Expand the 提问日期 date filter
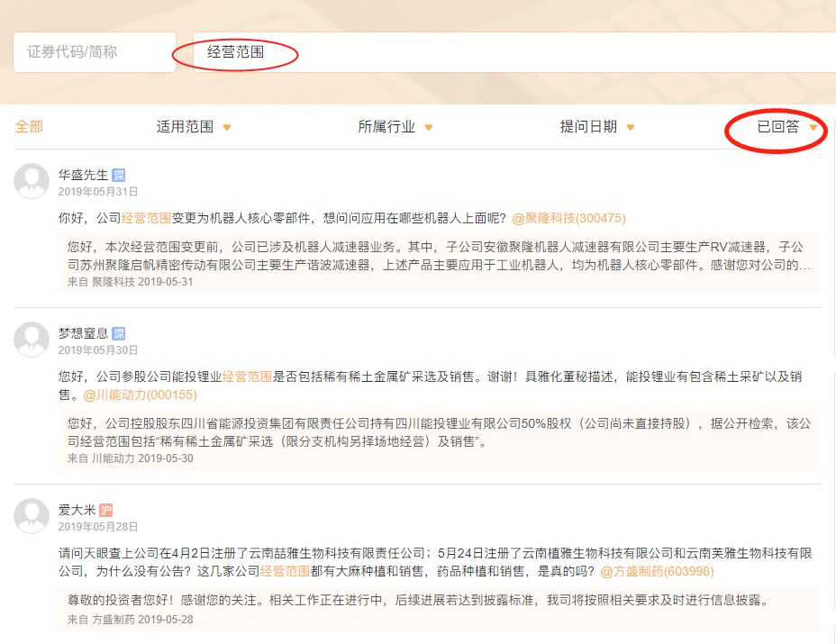Image resolution: width=836 pixels, height=644 pixels. click(x=597, y=127)
